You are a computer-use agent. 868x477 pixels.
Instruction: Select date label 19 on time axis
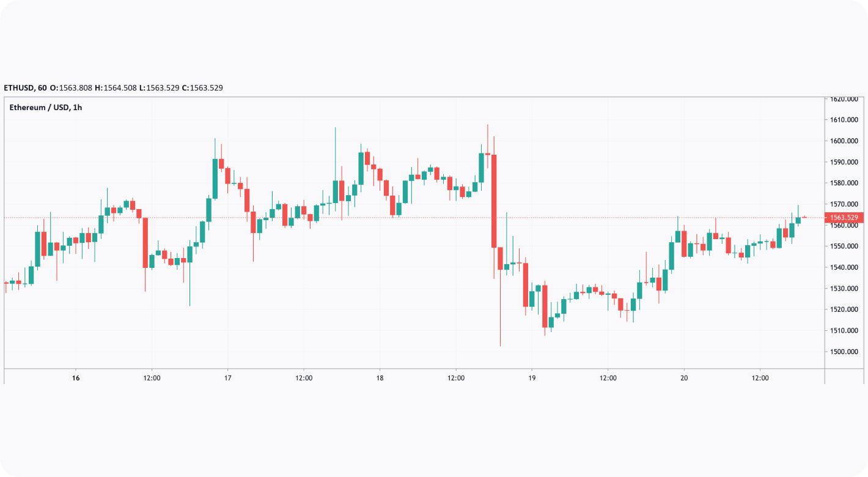[532, 378]
